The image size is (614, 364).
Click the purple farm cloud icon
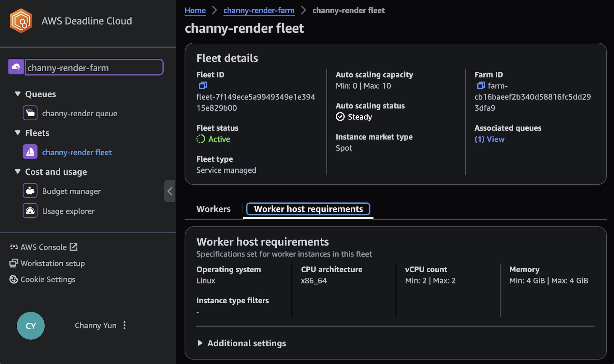click(x=16, y=67)
